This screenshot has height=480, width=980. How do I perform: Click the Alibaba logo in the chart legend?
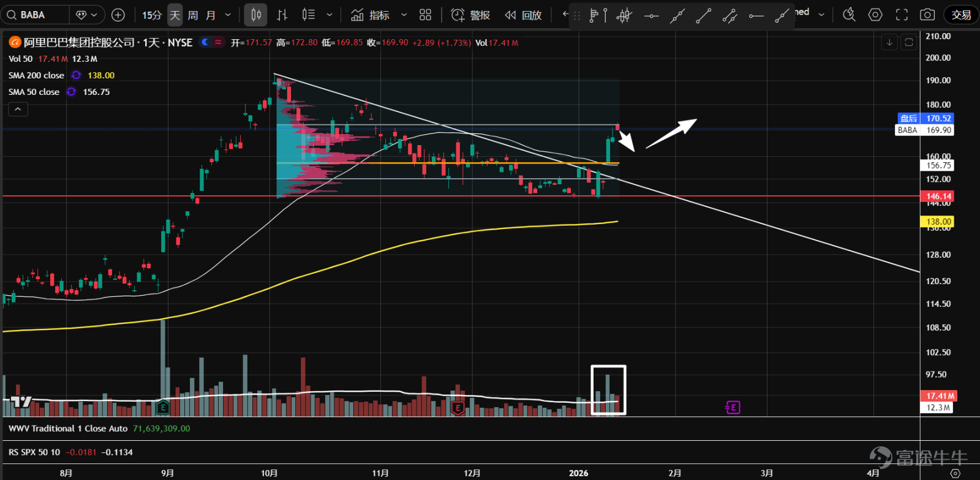pos(15,42)
